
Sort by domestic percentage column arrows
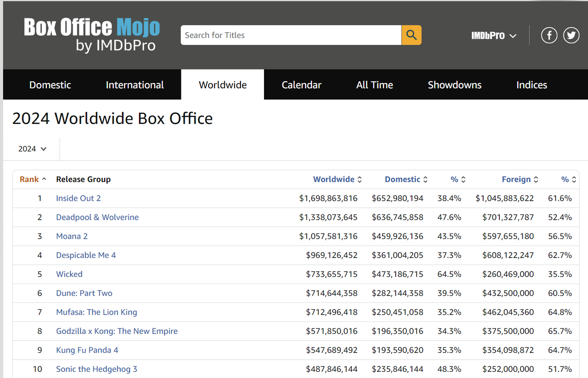(463, 180)
